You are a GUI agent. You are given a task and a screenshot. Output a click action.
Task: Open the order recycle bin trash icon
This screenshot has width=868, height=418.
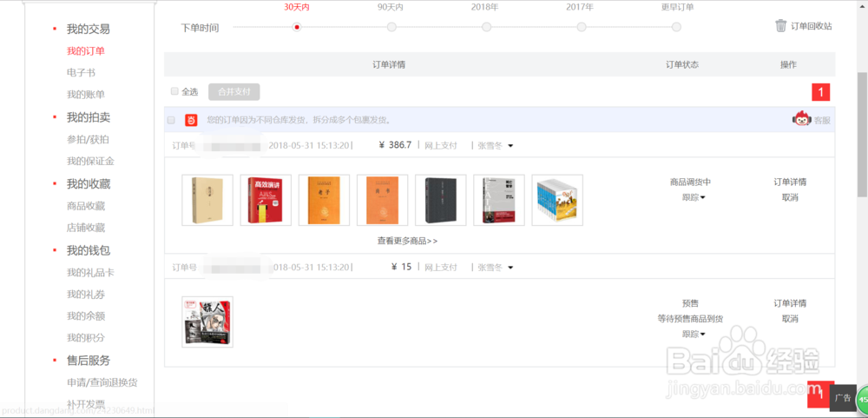tap(780, 25)
